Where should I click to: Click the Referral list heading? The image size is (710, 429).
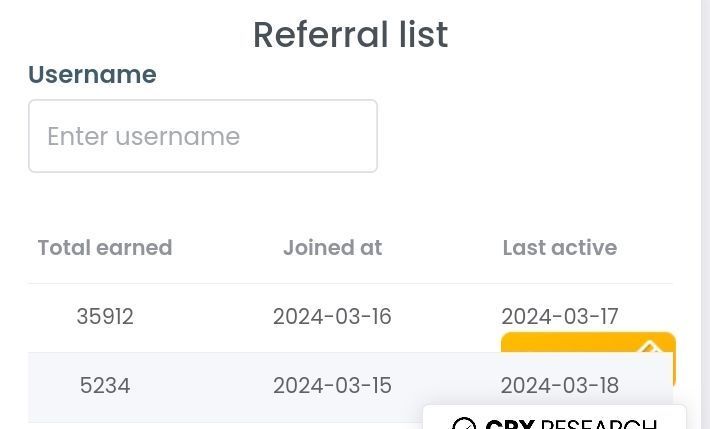click(x=350, y=34)
